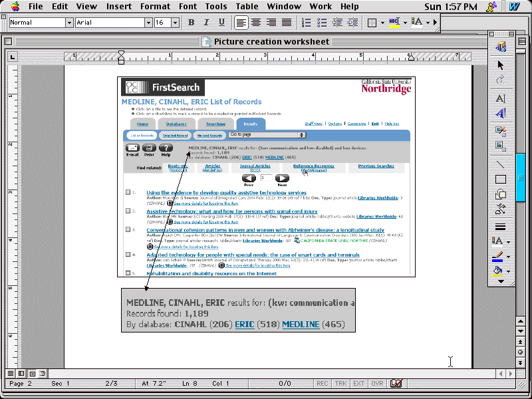Insert WordArt from the drawing toolbar
The image size is (532, 399).
(501, 113)
